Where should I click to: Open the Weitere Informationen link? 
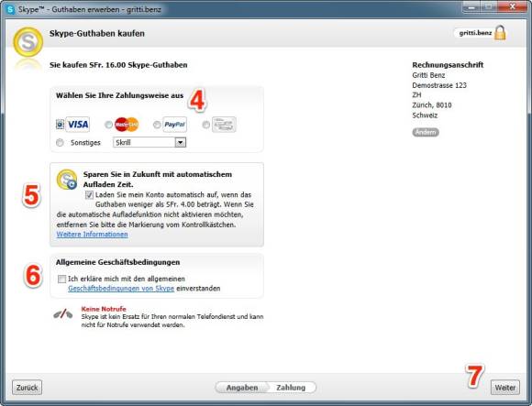pyautogui.click(x=93, y=235)
